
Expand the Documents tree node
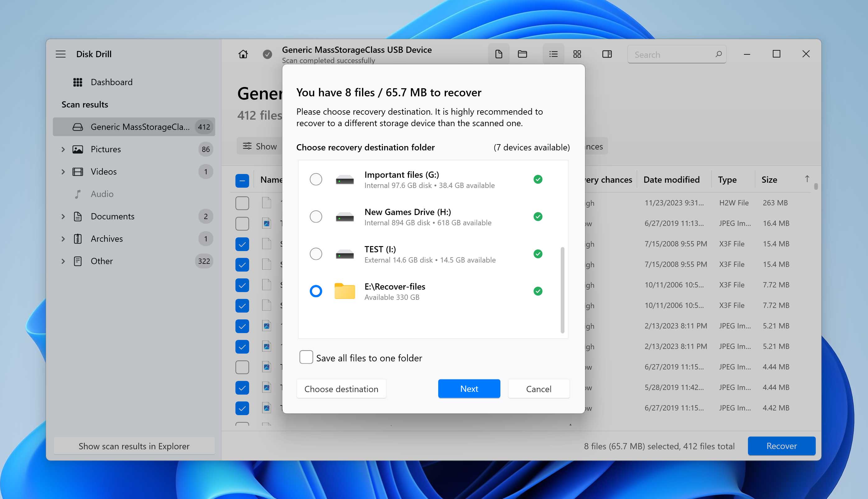tap(63, 217)
